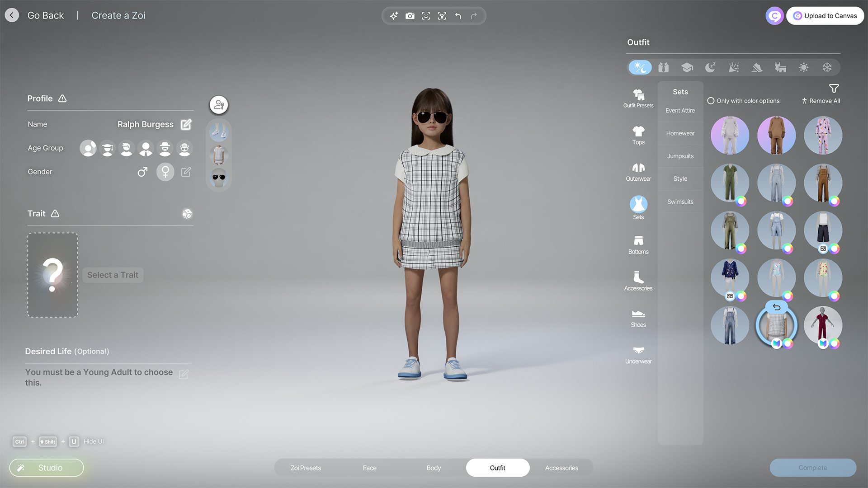Select the female gender symbol
Screen dimensions: 868x488
pos(165,172)
